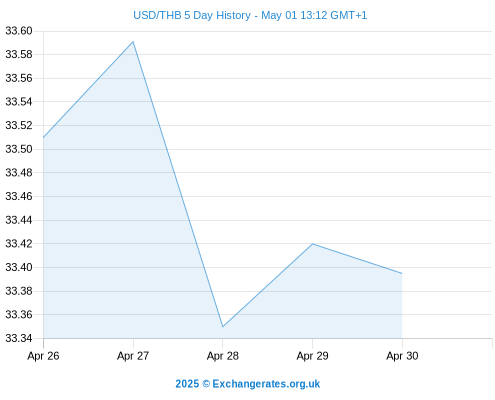Click the Apr 29 x-axis label

click(312, 356)
